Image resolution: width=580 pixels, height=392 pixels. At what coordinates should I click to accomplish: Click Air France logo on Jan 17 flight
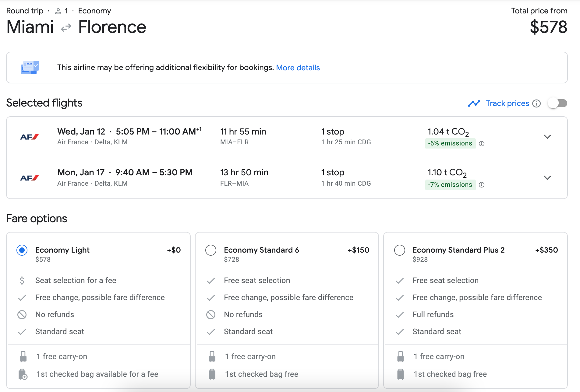coord(29,178)
